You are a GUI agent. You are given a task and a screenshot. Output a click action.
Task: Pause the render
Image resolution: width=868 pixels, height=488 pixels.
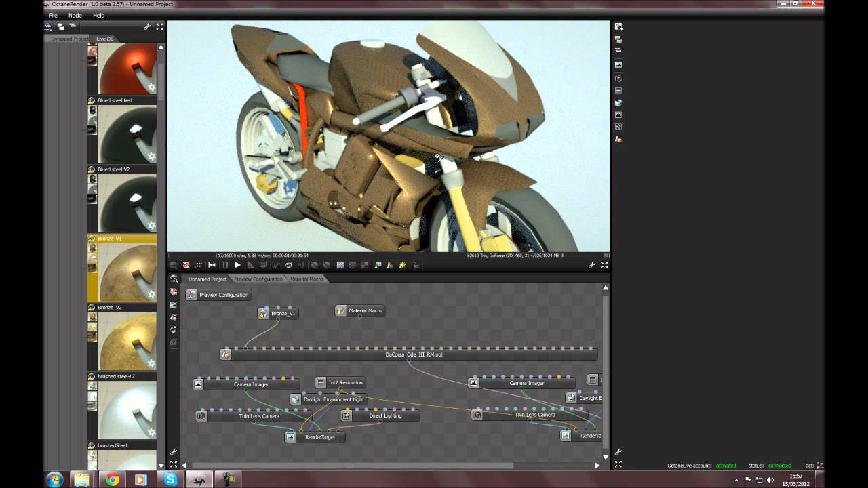tap(225, 265)
